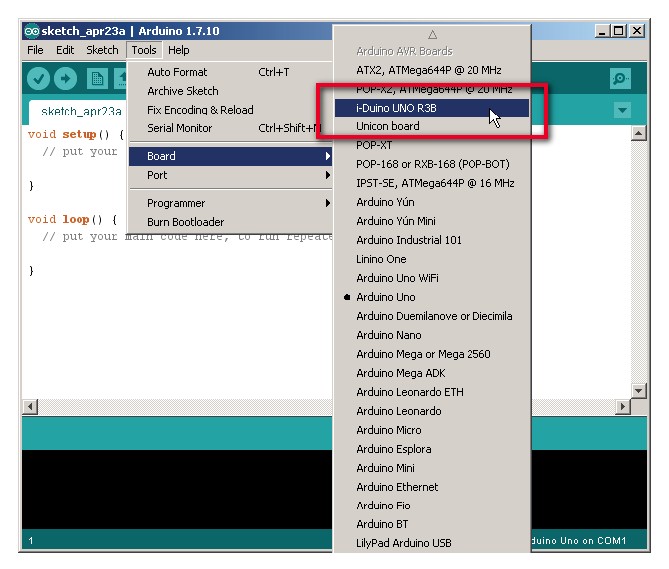Switch to the sketch_apr23a tab

click(x=81, y=112)
